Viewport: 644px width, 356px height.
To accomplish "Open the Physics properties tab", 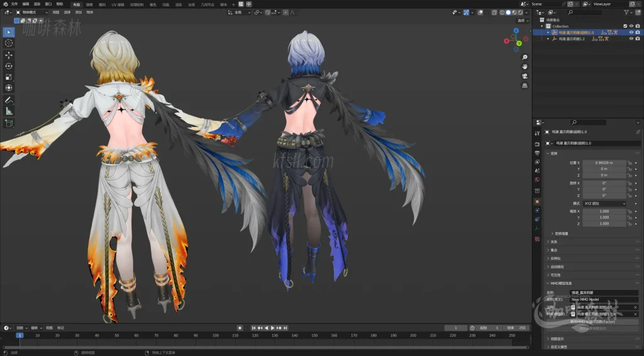I will [537, 210].
